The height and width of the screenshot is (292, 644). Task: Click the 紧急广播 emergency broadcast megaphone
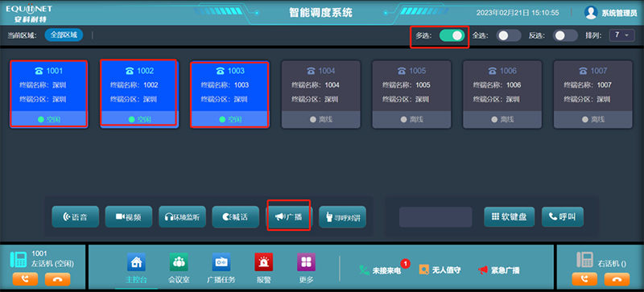pos(483,270)
